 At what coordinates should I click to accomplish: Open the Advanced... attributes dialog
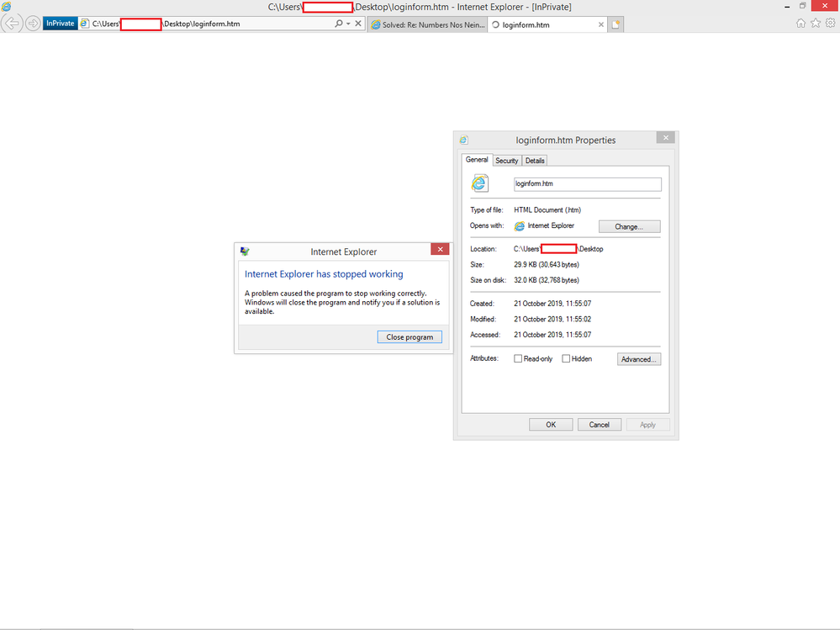(x=638, y=359)
